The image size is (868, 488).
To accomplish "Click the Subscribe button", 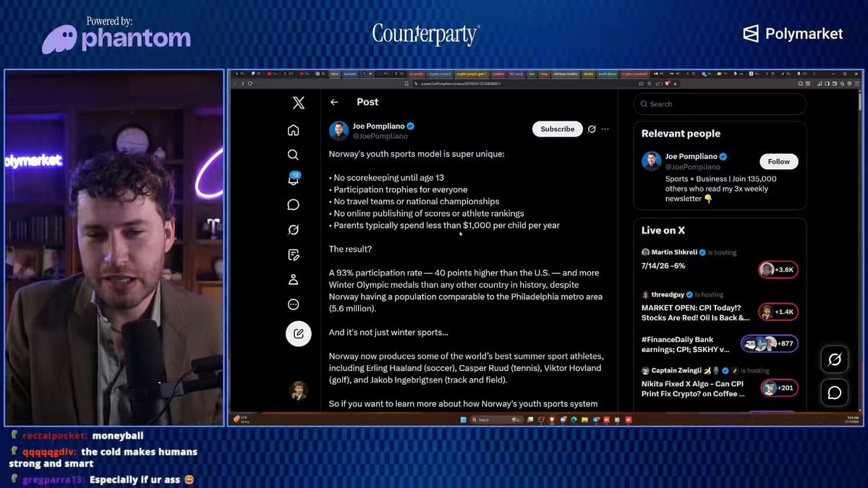I will coord(558,129).
